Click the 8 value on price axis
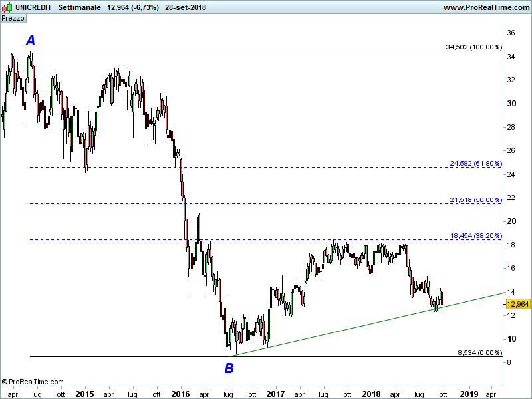 (x=509, y=362)
